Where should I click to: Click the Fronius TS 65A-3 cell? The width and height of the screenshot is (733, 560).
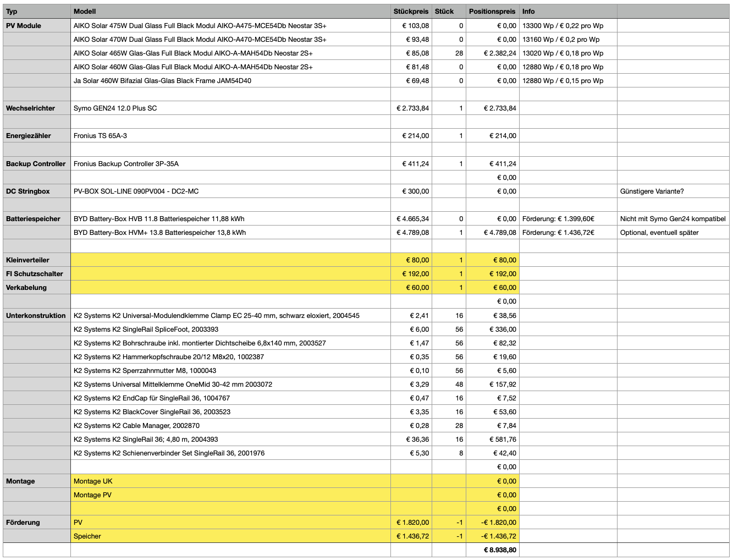[x=230, y=136]
